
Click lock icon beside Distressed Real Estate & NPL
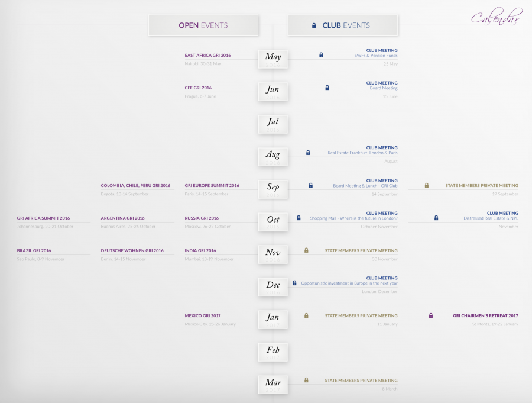(436, 218)
